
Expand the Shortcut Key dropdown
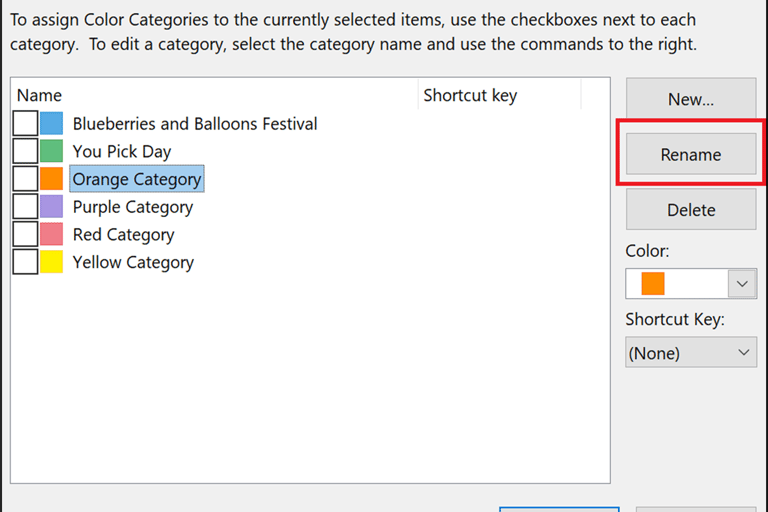[x=742, y=353]
